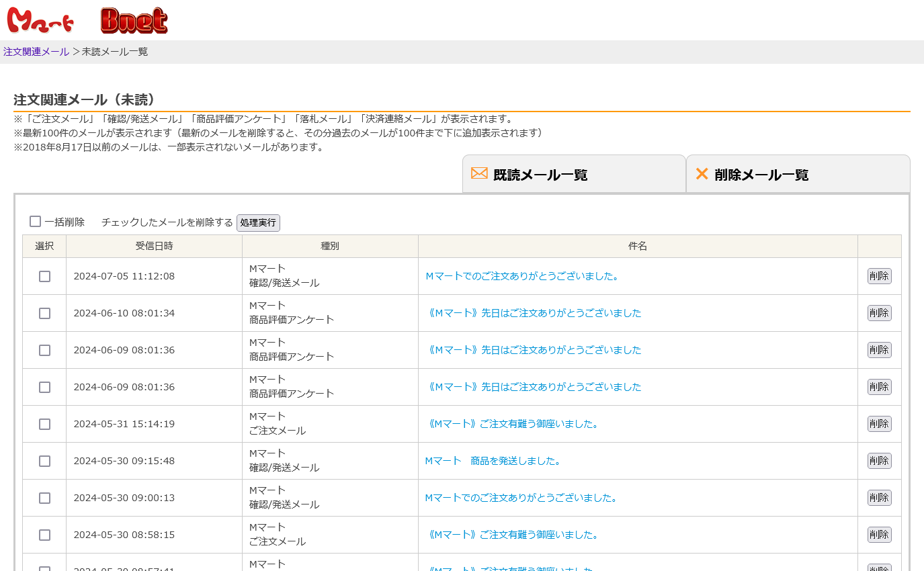This screenshot has width=924, height=571.
Task: Switch to the 削除メール一覧 tab
Action: (x=761, y=175)
